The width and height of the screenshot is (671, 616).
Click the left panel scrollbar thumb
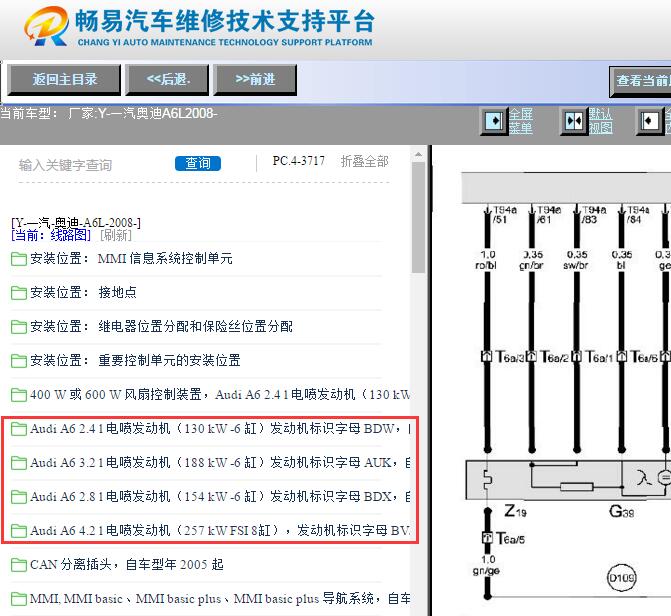419,217
